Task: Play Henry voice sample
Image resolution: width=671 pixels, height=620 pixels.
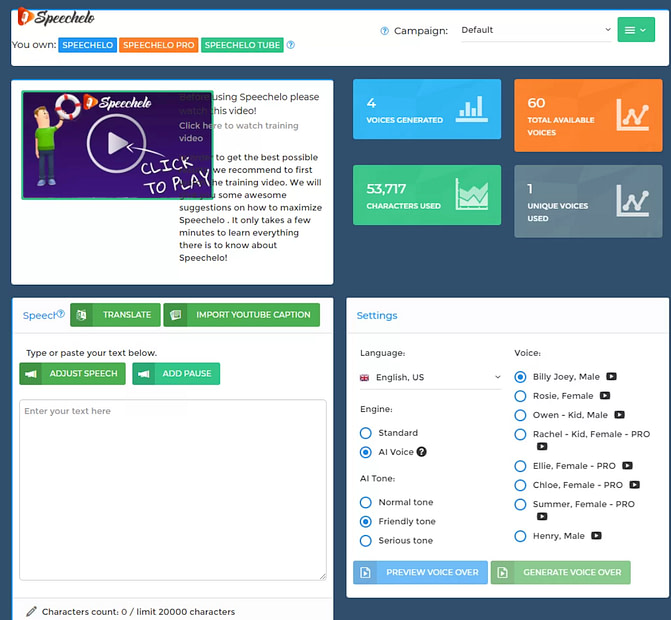Action: 596,536
